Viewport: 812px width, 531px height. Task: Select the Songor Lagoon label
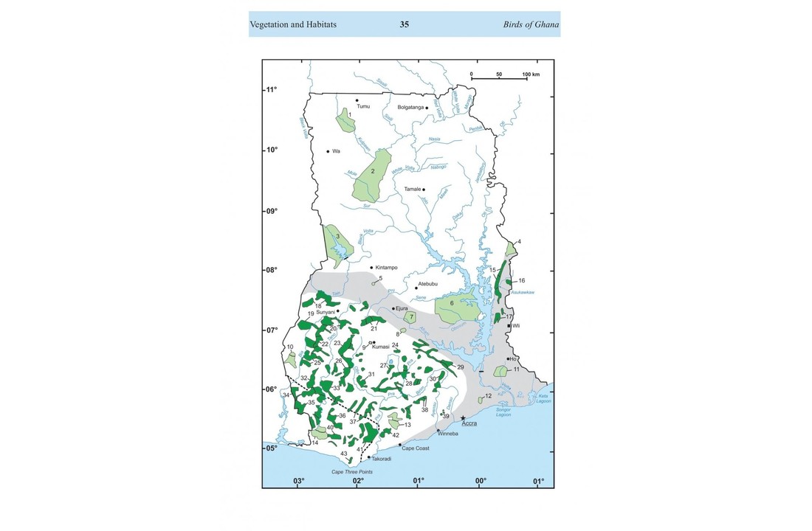click(503, 412)
